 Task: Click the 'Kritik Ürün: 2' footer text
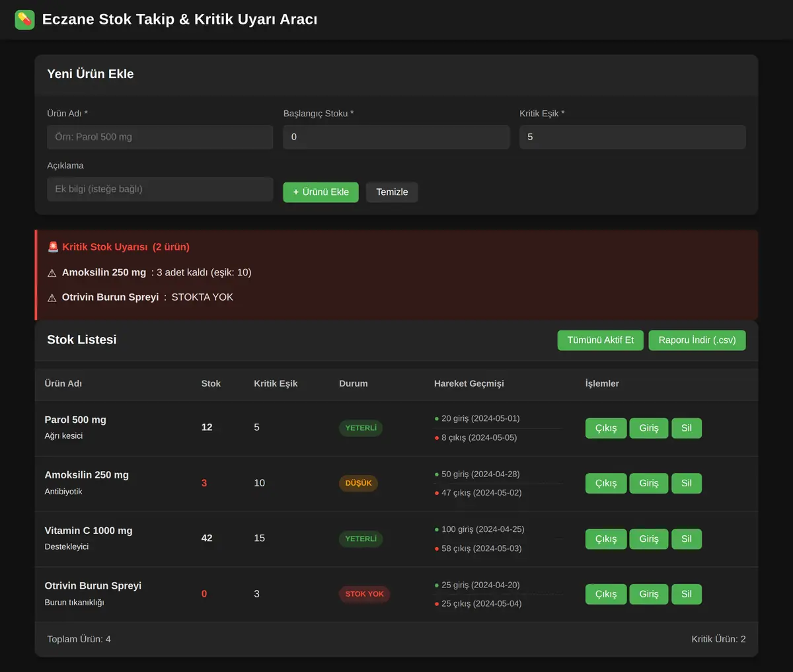point(718,639)
